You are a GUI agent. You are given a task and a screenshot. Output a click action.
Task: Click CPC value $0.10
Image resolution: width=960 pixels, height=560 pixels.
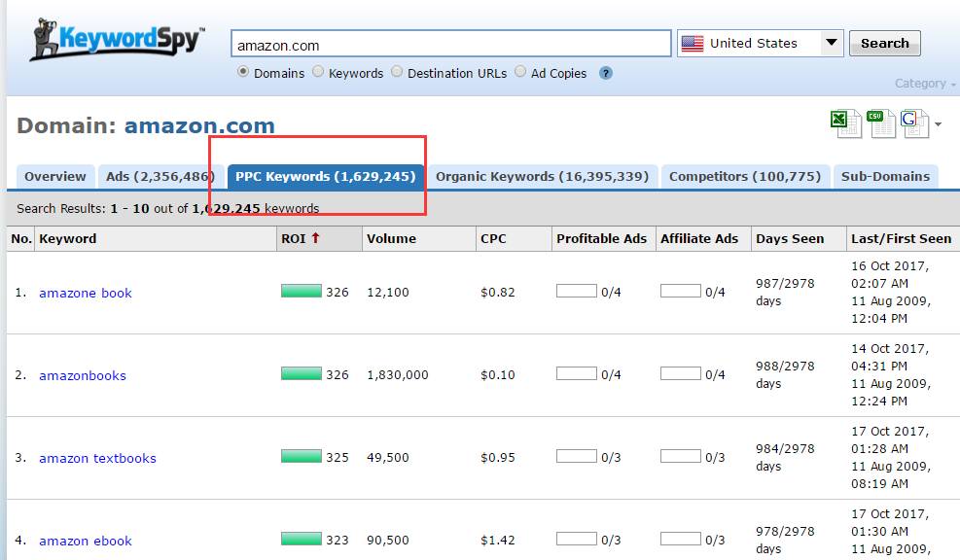tap(498, 374)
